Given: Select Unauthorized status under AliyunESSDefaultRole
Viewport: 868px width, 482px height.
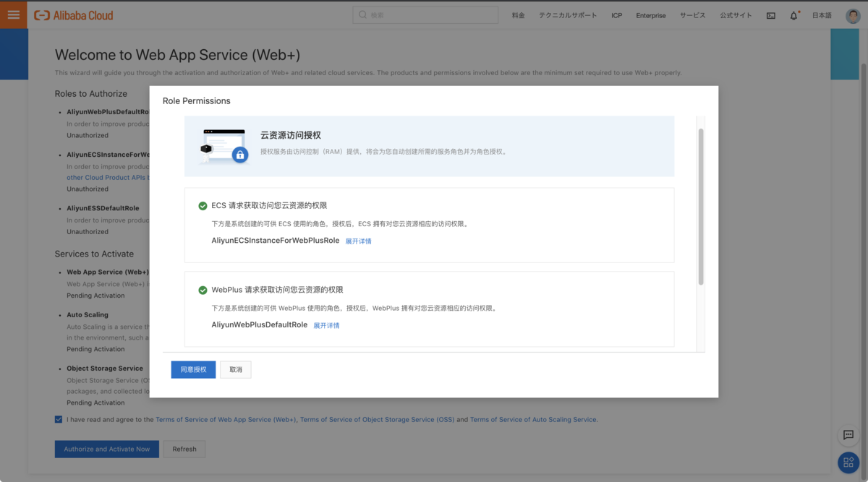Looking at the screenshot, I should (x=88, y=232).
